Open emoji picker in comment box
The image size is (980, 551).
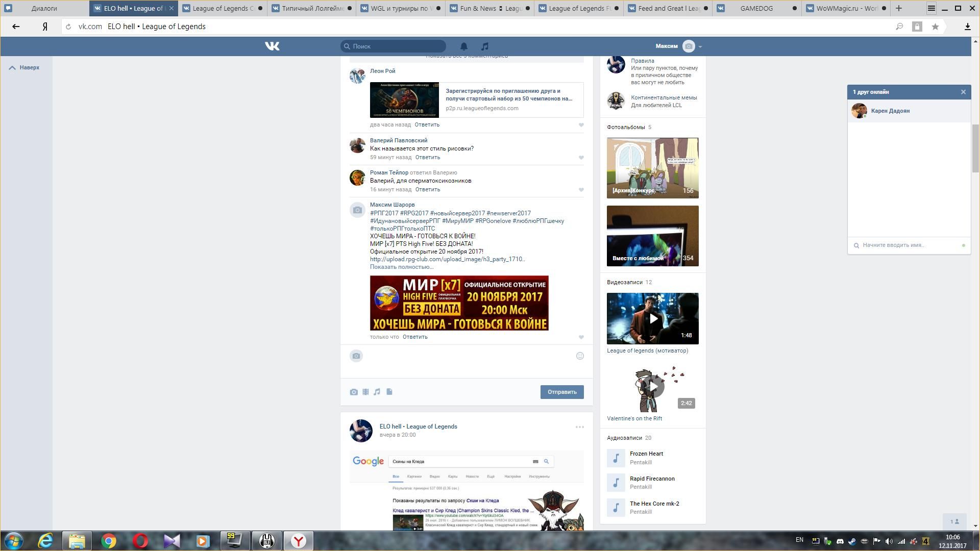tap(580, 356)
